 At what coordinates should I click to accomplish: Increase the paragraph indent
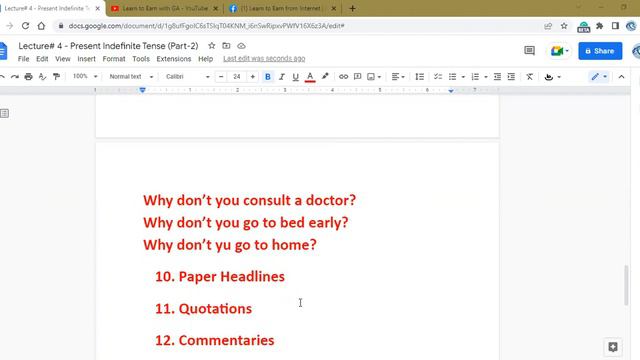tap(511, 77)
